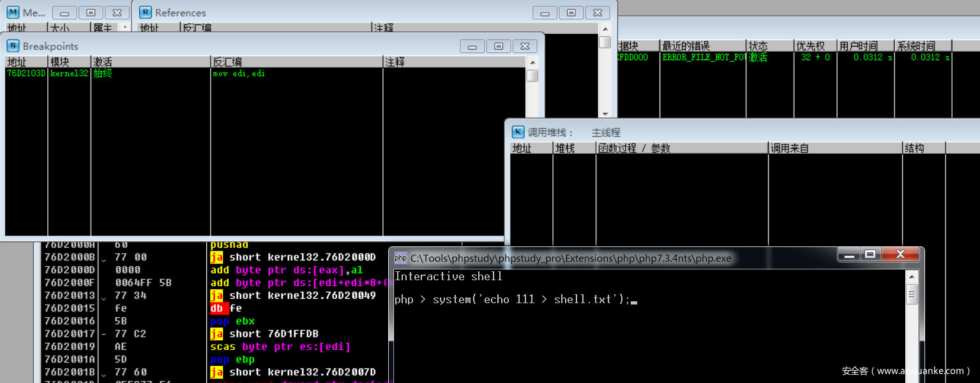Click the php.exe console title icon

click(400, 258)
